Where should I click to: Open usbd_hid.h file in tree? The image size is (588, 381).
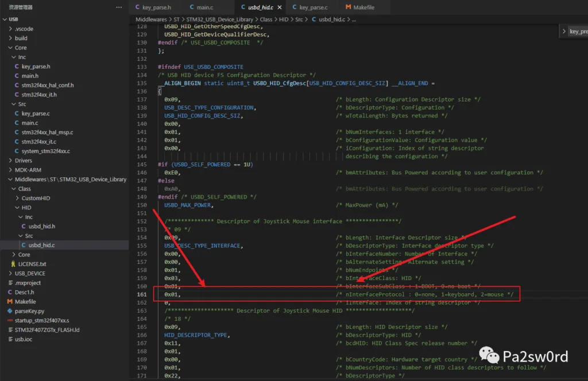tap(41, 226)
